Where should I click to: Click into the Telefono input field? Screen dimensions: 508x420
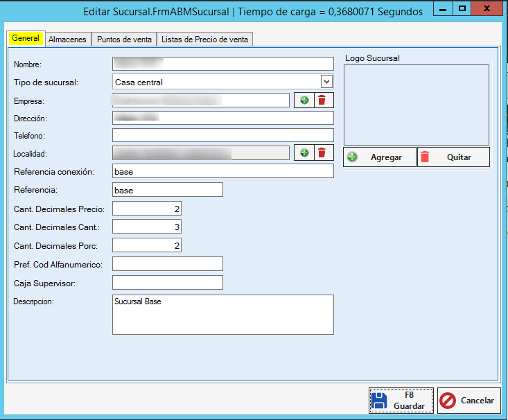[222, 135]
